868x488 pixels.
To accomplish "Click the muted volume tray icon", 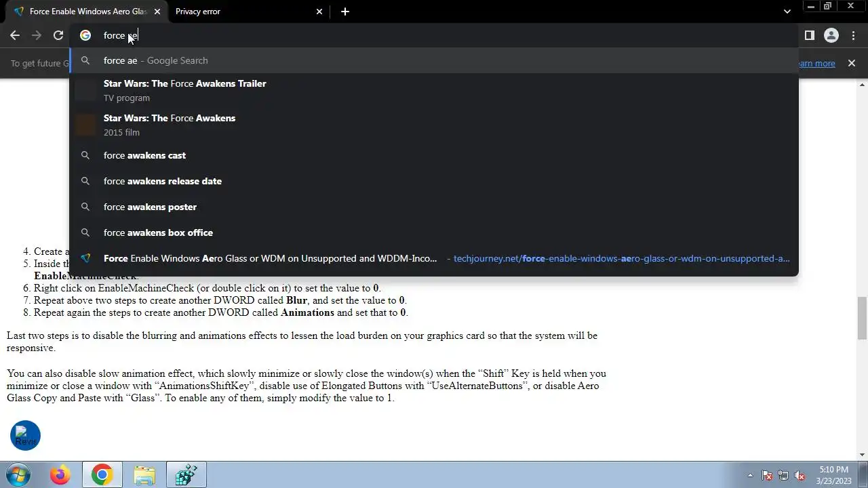I will (800, 476).
